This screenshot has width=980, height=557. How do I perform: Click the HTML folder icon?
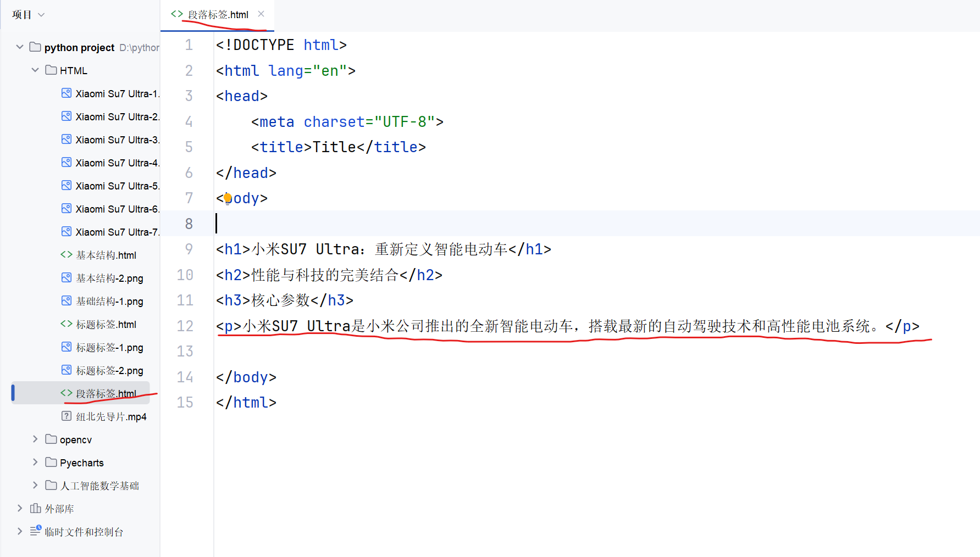click(51, 70)
